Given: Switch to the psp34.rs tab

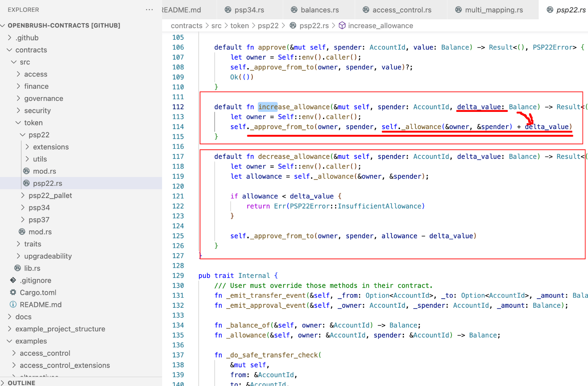Looking at the screenshot, I should pyautogui.click(x=250, y=10).
